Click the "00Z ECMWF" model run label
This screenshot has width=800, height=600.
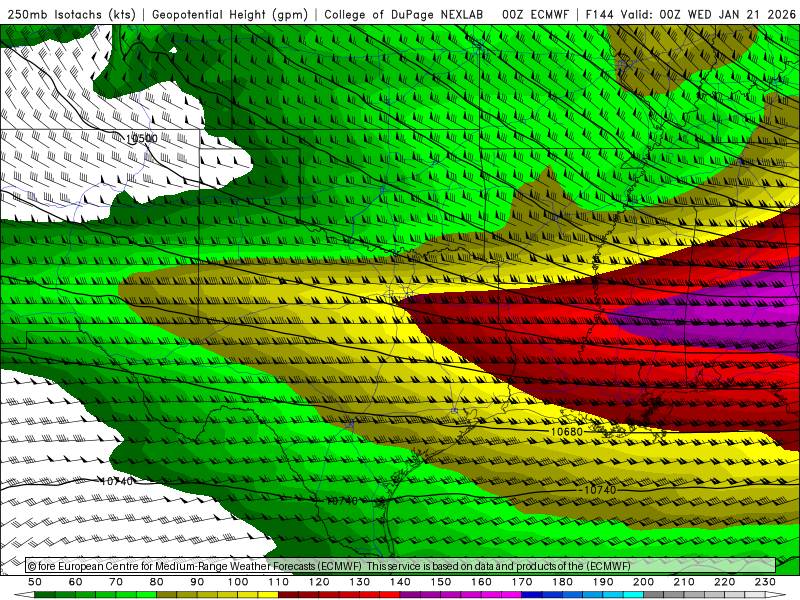pos(535,14)
